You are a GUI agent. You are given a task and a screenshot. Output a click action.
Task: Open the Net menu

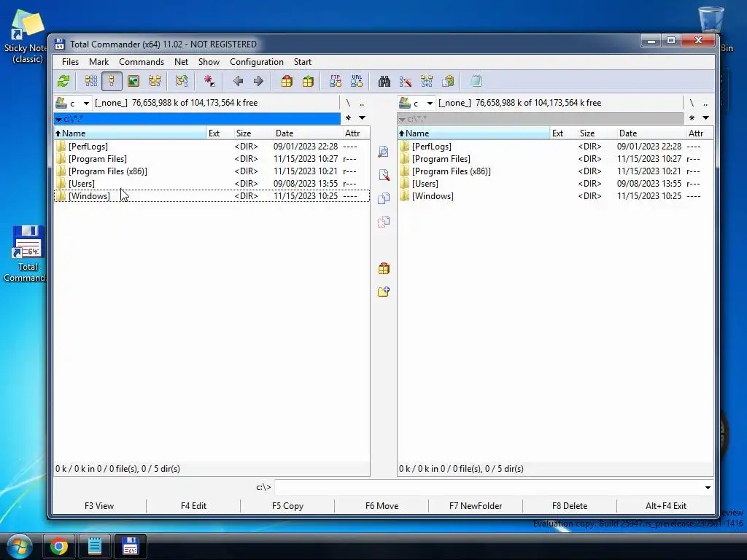tap(181, 62)
